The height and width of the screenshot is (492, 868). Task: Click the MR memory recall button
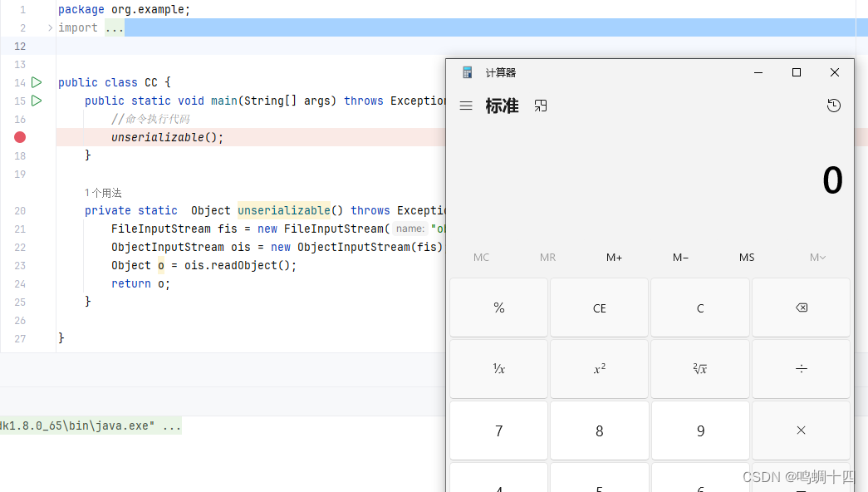point(547,257)
